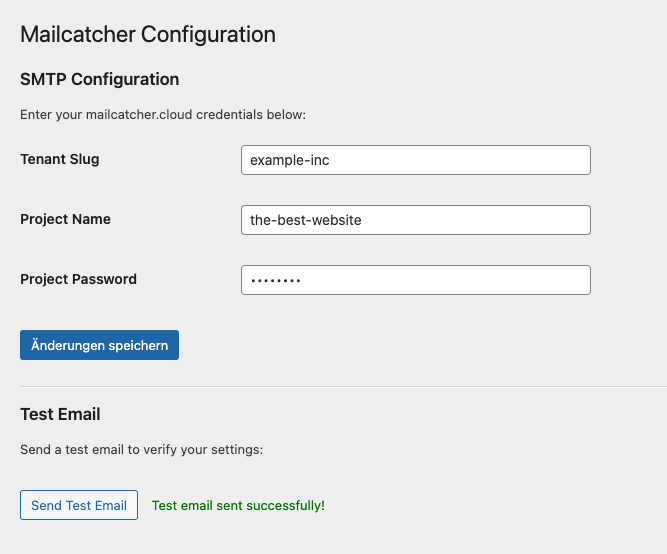Select the Project Password field
667x554 pixels.
[415, 280]
